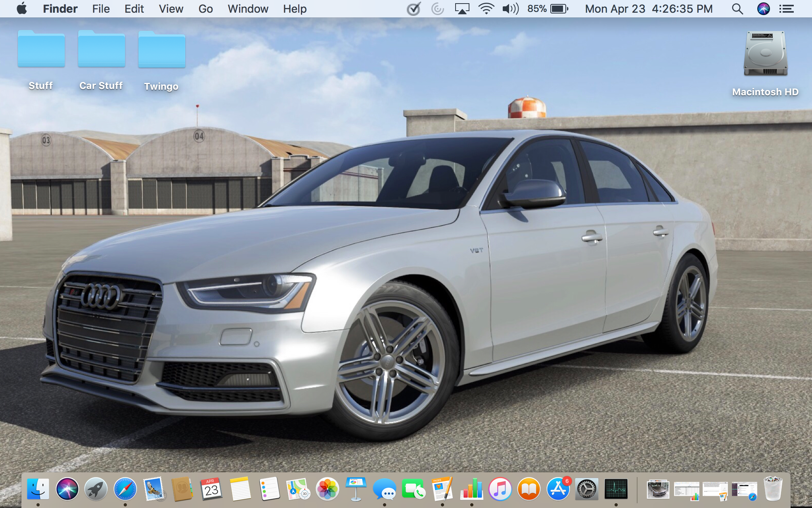This screenshot has height=508, width=812.
Task: Open the AirPlay display menu
Action: 462,9
